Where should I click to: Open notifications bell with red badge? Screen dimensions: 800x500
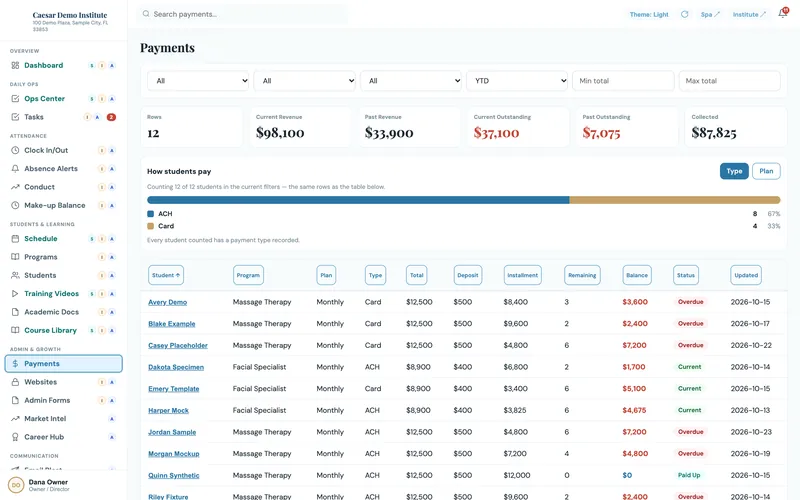click(783, 13)
